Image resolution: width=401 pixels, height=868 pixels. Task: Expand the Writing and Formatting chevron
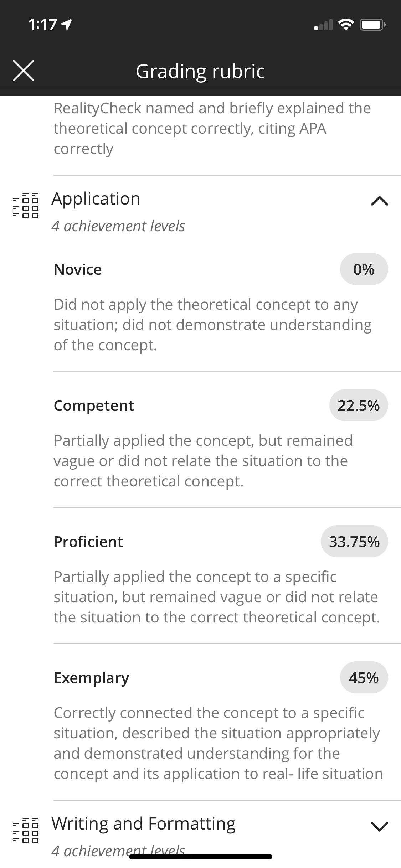pyautogui.click(x=379, y=826)
